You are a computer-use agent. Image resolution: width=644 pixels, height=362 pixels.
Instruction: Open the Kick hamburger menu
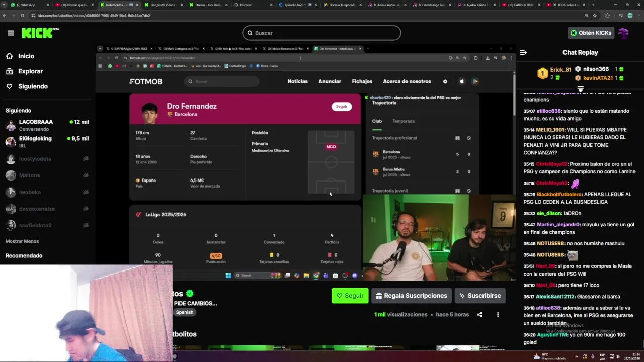pos(11,33)
